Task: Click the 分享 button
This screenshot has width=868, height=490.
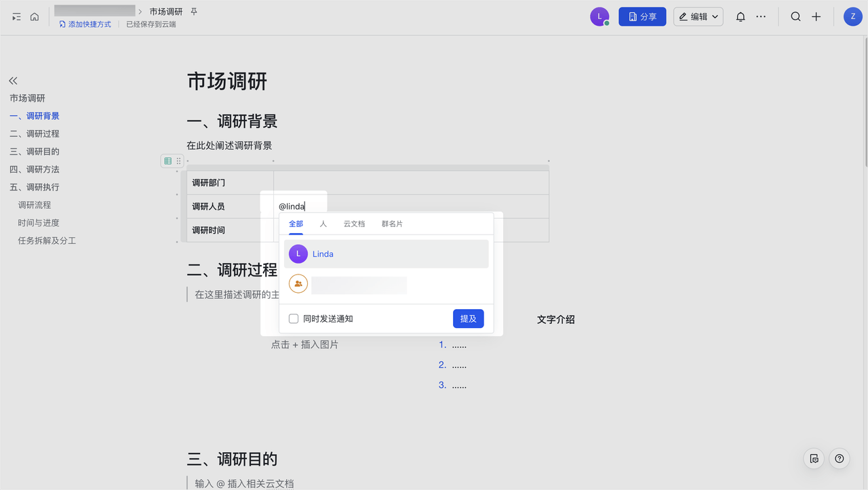Action: (x=642, y=17)
